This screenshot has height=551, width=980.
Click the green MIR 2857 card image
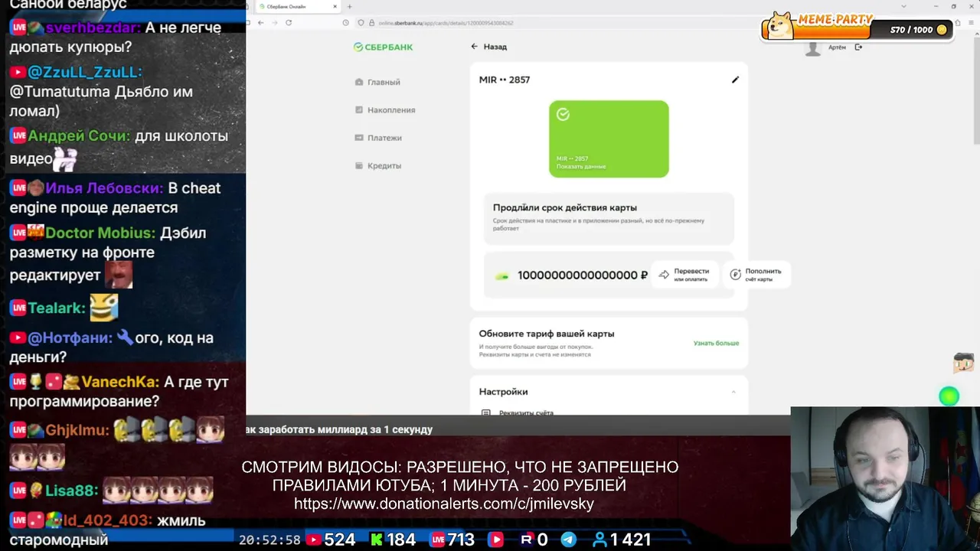(609, 139)
